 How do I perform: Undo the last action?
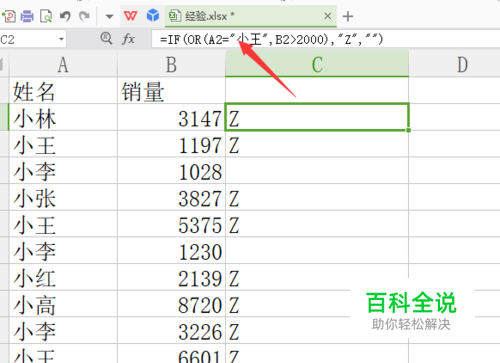pos(65,16)
